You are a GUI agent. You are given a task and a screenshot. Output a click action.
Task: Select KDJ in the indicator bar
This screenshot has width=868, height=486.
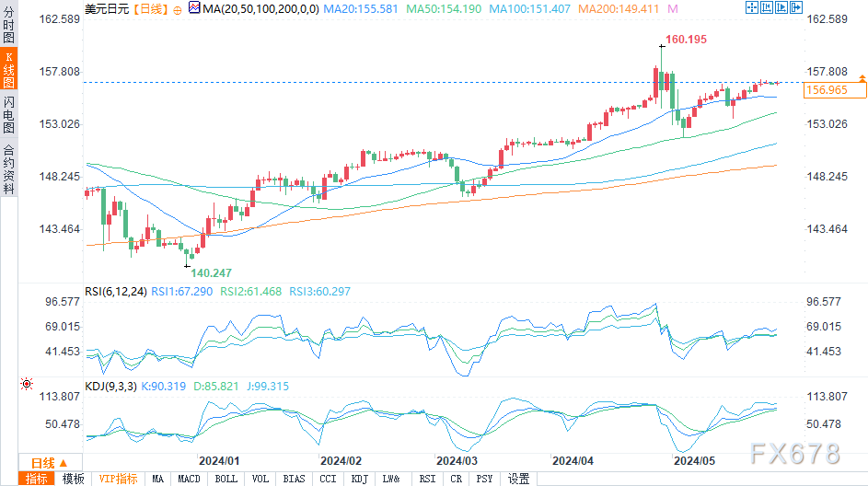tap(359, 479)
